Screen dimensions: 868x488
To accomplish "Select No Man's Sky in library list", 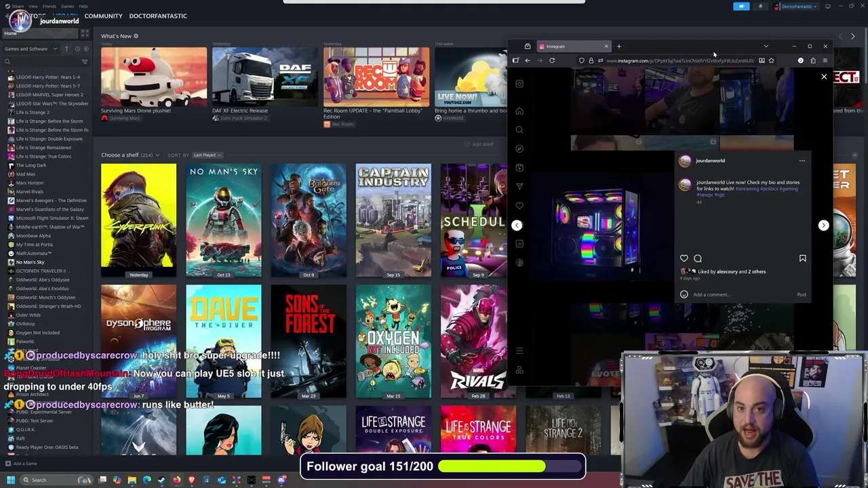I will (x=30, y=262).
